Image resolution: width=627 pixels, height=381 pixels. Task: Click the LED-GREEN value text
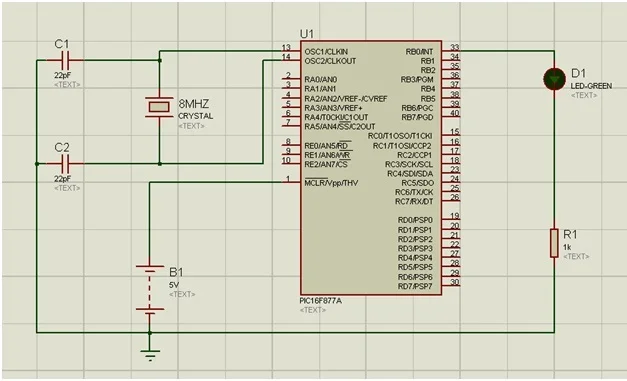[x=591, y=86]
